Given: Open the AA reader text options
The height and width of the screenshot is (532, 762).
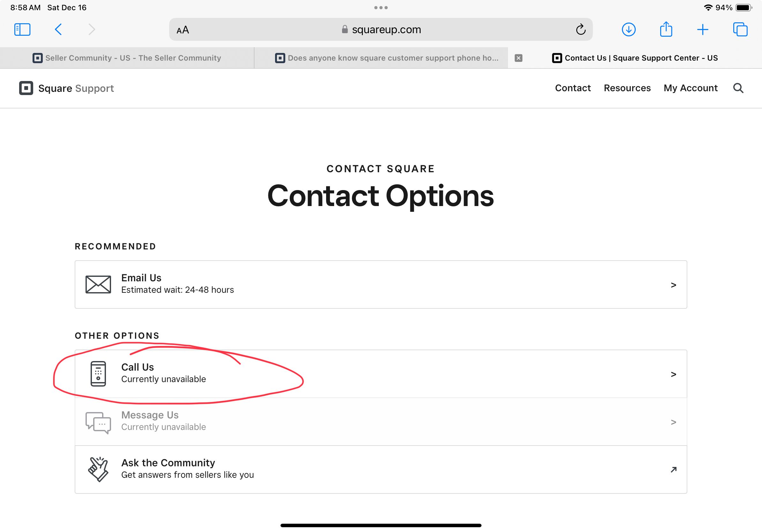Looking at the screenshot, I should click(x=183, y=30).
